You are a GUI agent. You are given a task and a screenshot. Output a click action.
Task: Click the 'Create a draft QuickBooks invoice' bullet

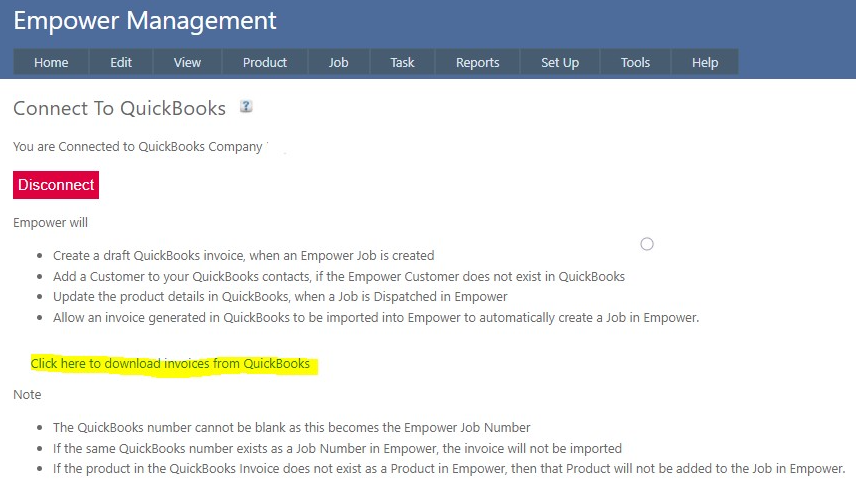click(243, 255)
